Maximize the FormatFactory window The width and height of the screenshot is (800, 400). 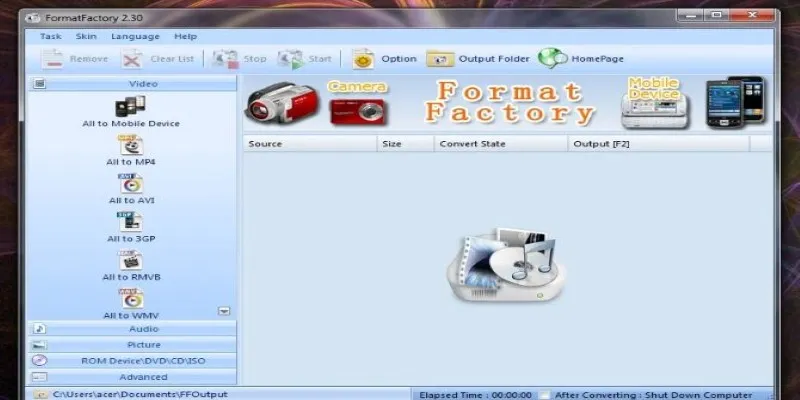click(x=716, y=15)
